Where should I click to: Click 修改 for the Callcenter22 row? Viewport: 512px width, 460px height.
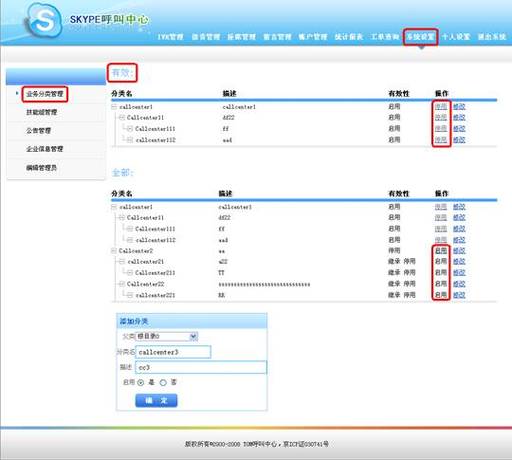coord(459,284)
